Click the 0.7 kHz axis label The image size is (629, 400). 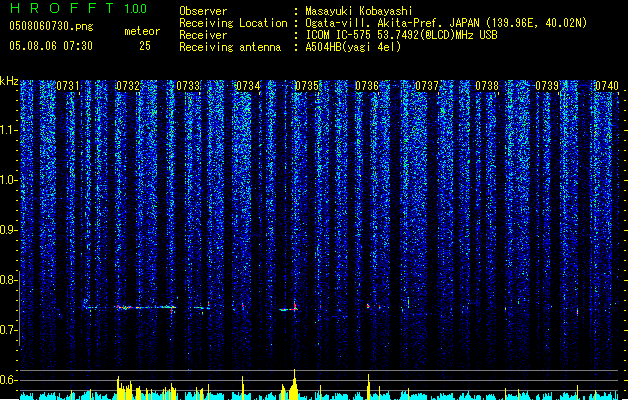tap(9, 330)
